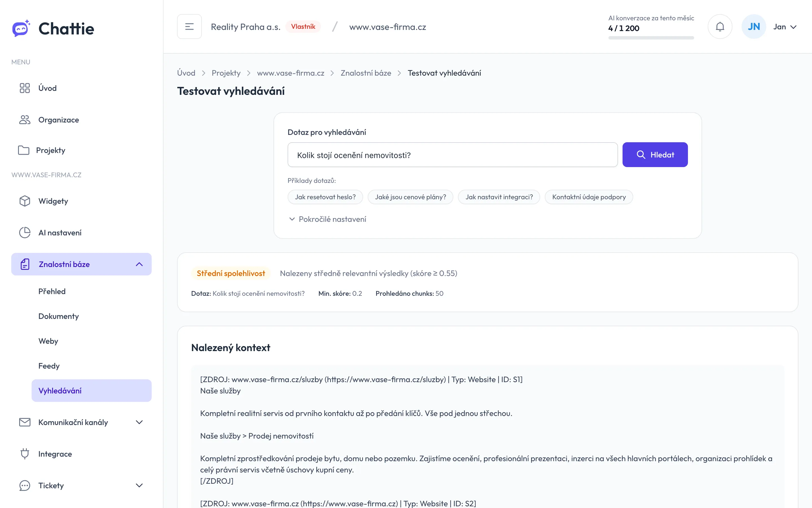The height and width of the screenshot is (508, 812).
Task: Click the www.vase-firma.cz project in header
Action: [x=388, y=27]
